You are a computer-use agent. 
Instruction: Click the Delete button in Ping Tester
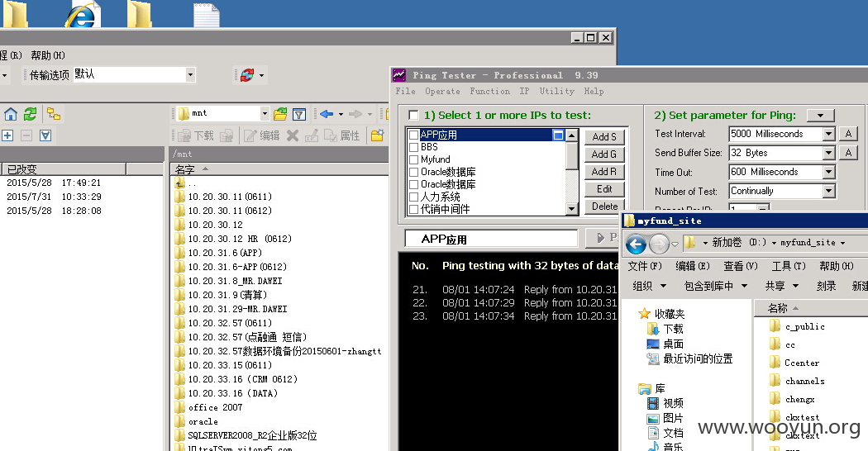pos(604,207)
